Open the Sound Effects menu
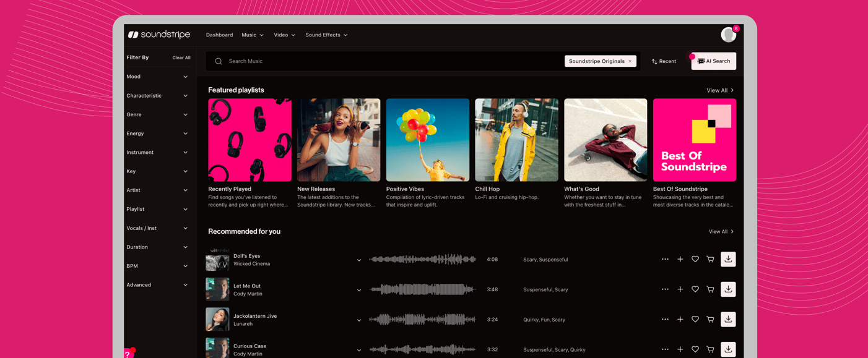868x358 pixels. click(323, 35)
